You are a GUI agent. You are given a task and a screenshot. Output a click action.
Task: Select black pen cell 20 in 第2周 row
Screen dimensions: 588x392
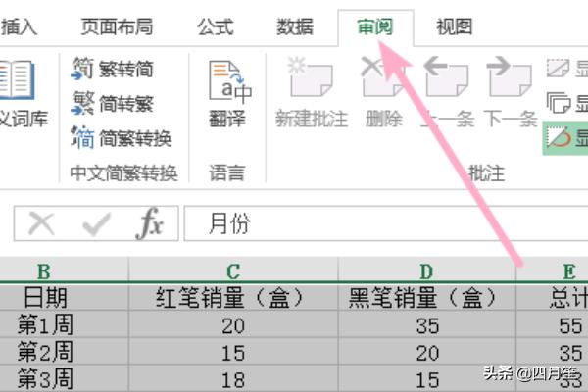(x=426, y=352)
